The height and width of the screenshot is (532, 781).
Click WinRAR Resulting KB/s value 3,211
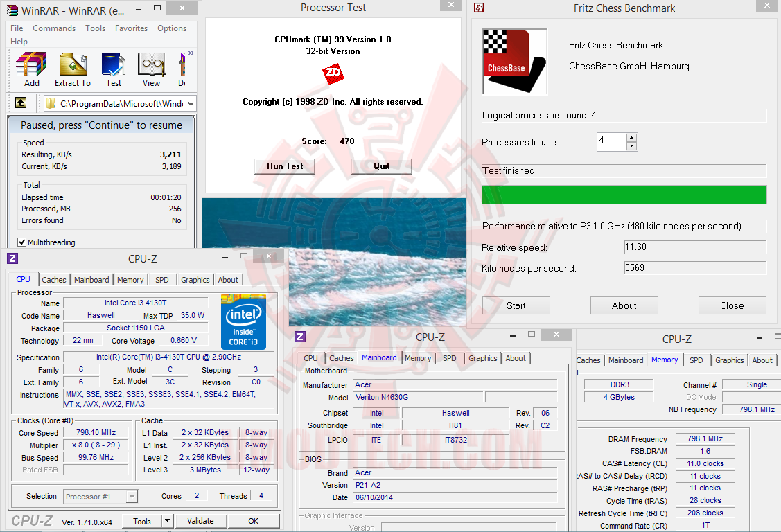pos(171,154)
